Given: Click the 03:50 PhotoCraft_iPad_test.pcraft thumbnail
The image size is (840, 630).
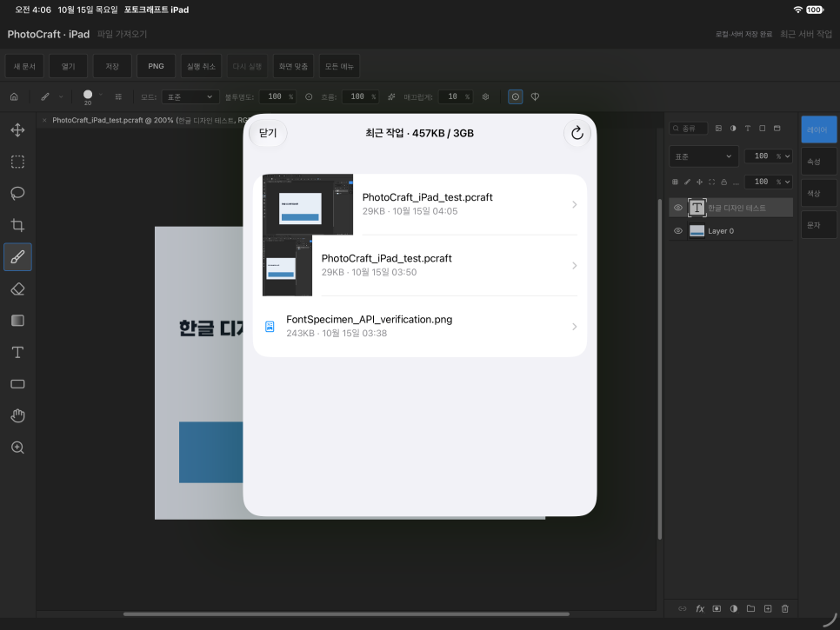Looking at the screenshot, I should pos(287,266).
